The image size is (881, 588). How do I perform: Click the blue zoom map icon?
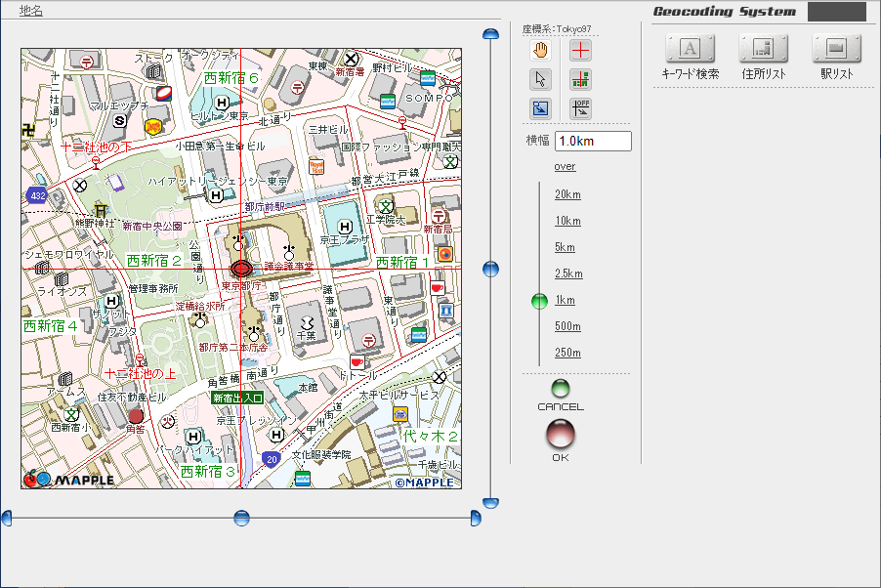pos(540,108)
